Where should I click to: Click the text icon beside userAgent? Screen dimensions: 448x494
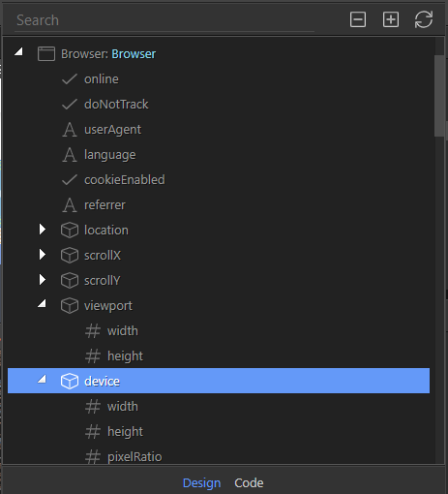click(x=70, y=130)
